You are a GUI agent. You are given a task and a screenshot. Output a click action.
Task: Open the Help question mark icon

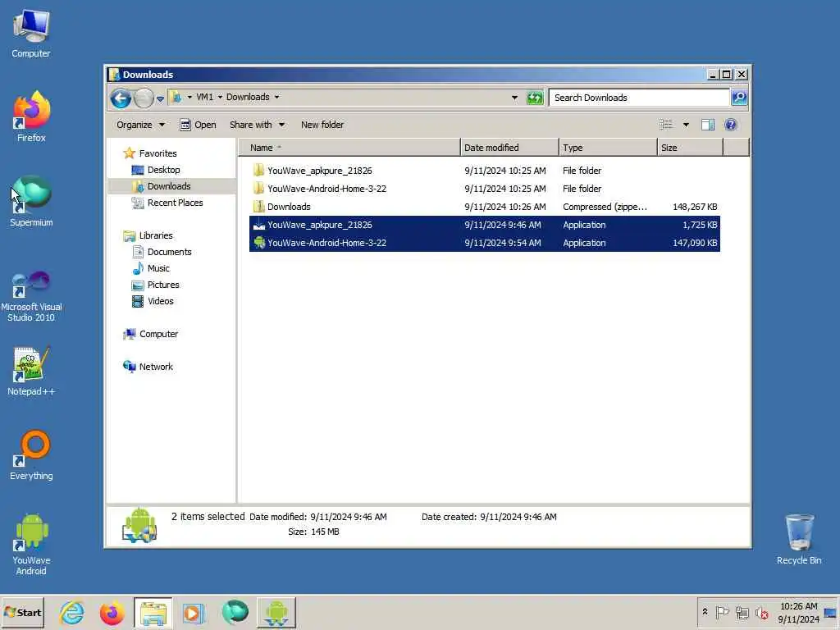tap(730, 125)
